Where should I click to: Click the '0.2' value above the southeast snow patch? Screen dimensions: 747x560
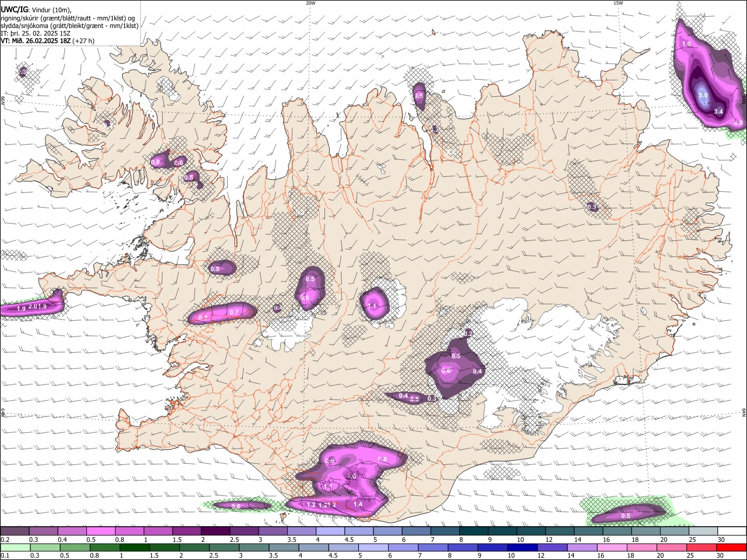coord(467,333)
